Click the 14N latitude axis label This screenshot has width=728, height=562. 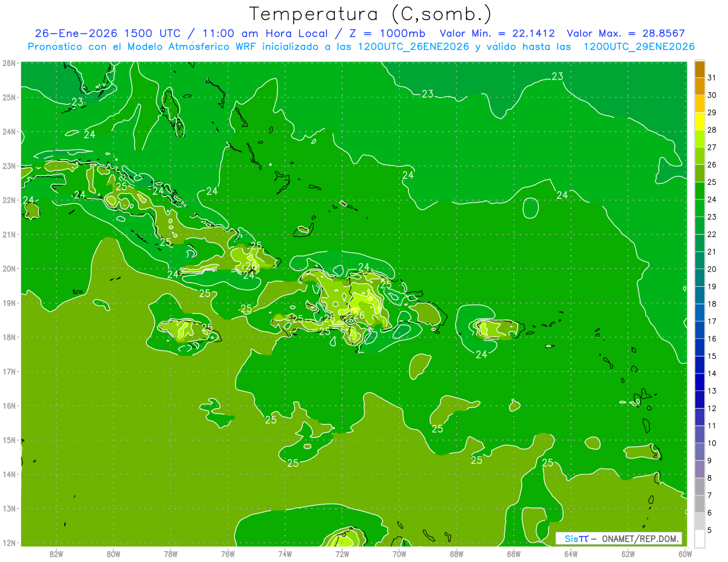coord(8,474)
